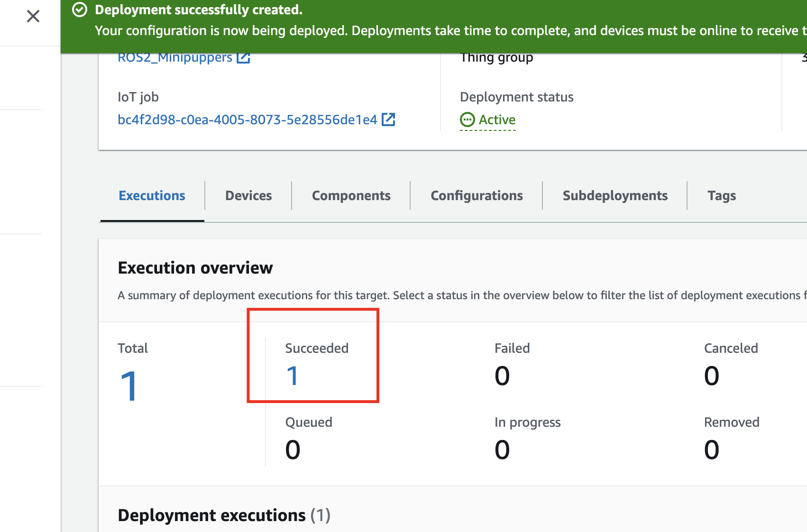Click the Active deployment status label
The height and width of the screenshot is (532, 807).
[x=497, y=119]
